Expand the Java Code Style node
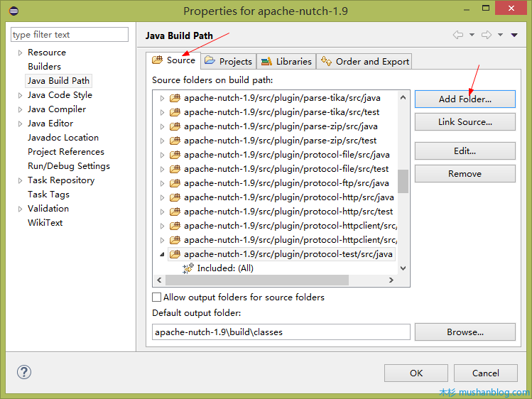The image size is (532, 399). [20, 96]
